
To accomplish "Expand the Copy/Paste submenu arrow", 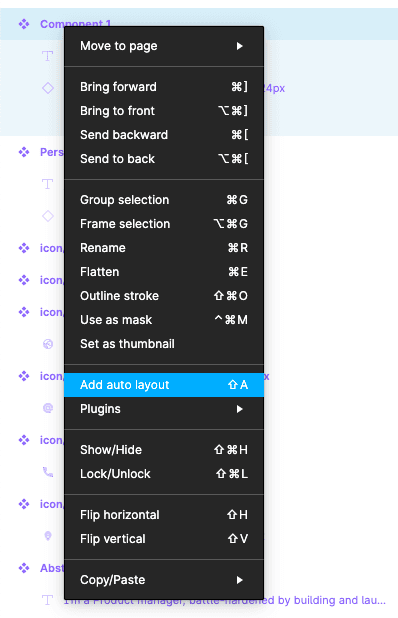I will click(x=239, y=580).
